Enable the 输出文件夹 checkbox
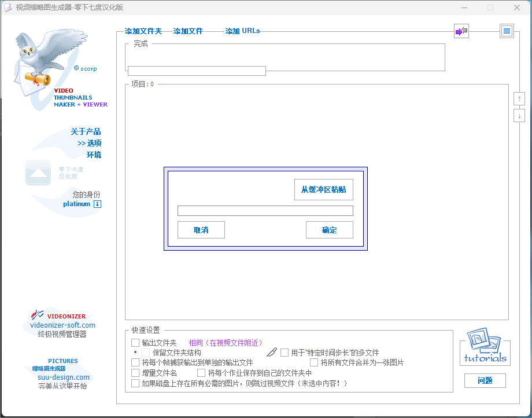The height and width of the screenshot is (418, 532). [x=134, y=342]
